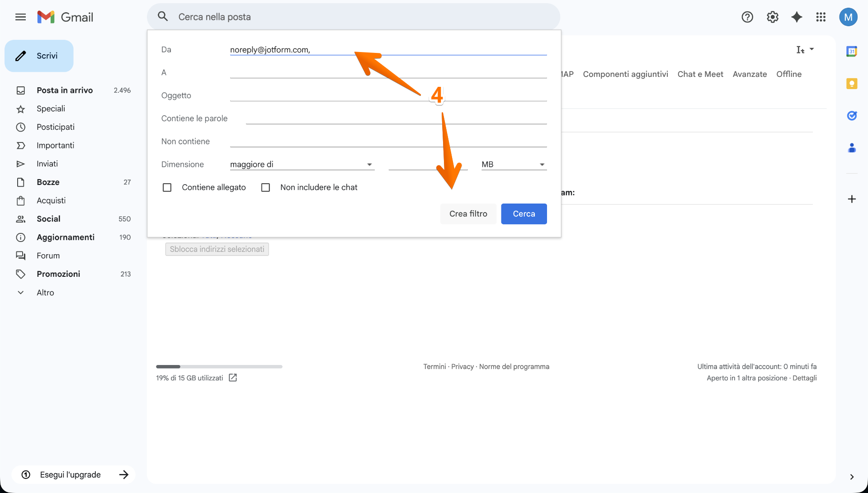The image size is (868, 493).
Task: Open Google Keep from side panel
Action: pos(852,84)
